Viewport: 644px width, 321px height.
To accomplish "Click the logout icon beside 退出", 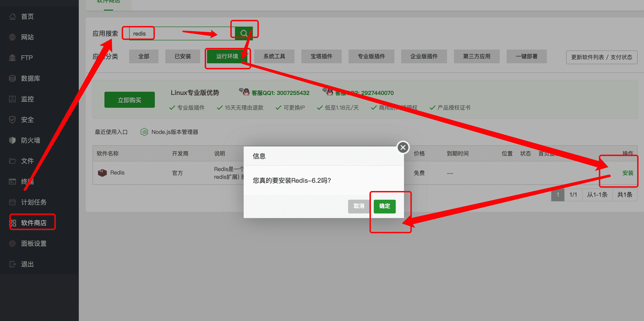I will tap(12, 264).
